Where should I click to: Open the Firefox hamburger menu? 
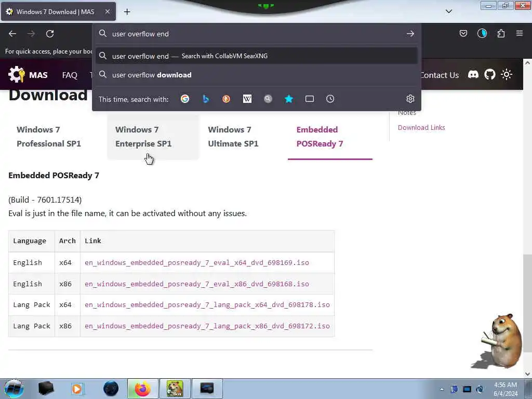point(519,33)
